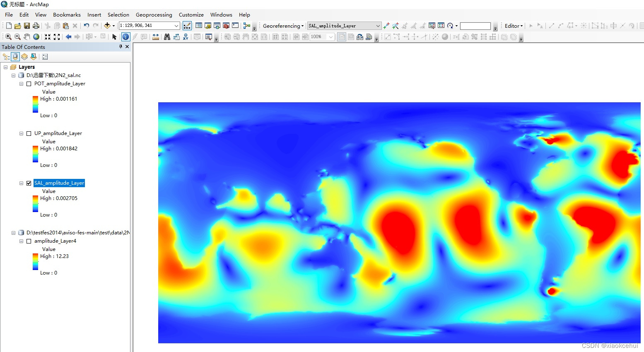
Task: Close the Table Of Contents panel
Action: [x=127, y=47]
